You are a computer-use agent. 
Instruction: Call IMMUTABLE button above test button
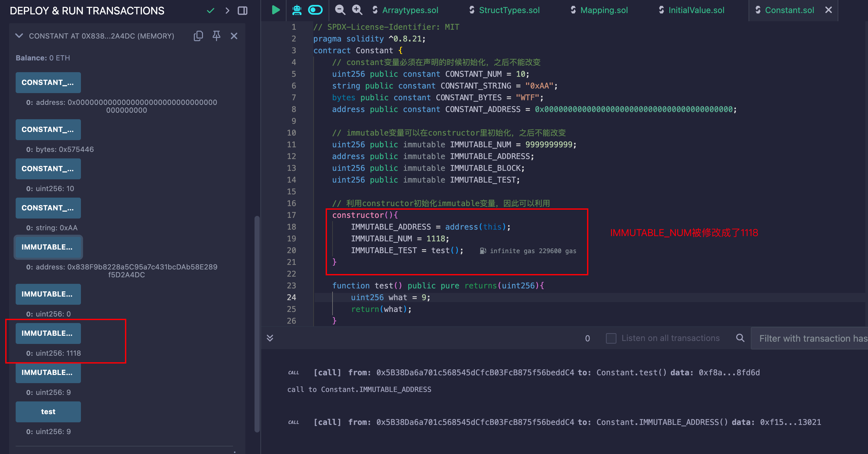point(48,373)
